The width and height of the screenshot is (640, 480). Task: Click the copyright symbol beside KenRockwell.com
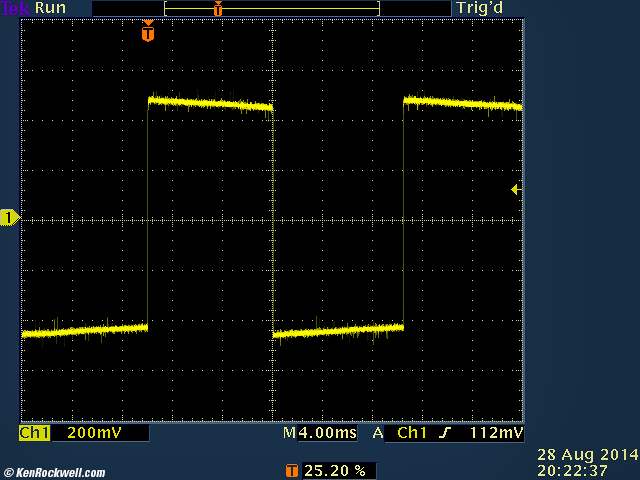coord(9,472)
